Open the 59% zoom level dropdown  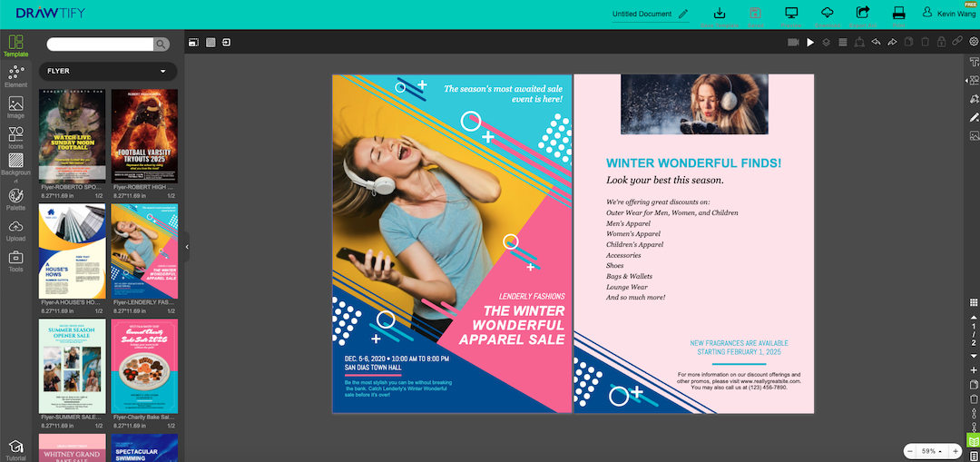tap(932, 451)
